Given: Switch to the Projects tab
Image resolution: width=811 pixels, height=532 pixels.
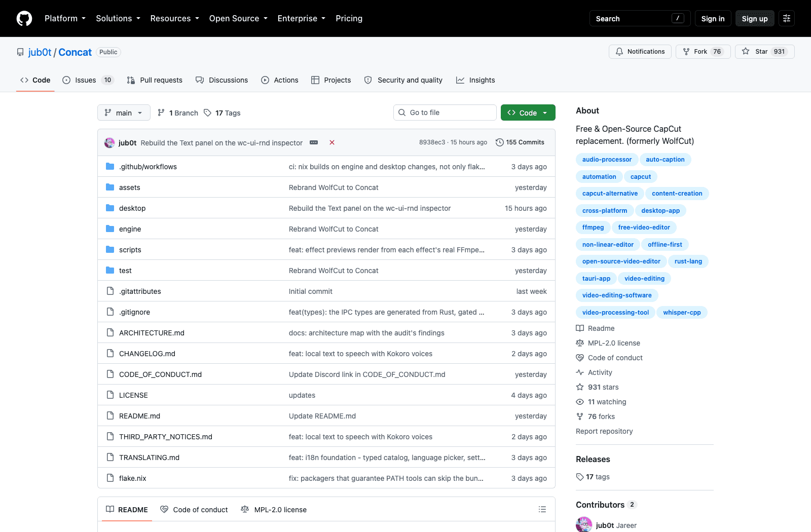Looking at the screenshot, I should (x=331, y=80).
